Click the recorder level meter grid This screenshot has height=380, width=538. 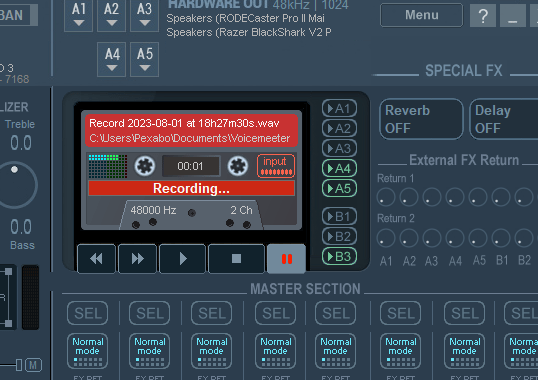pyautogui.click(x=108, y=166)
